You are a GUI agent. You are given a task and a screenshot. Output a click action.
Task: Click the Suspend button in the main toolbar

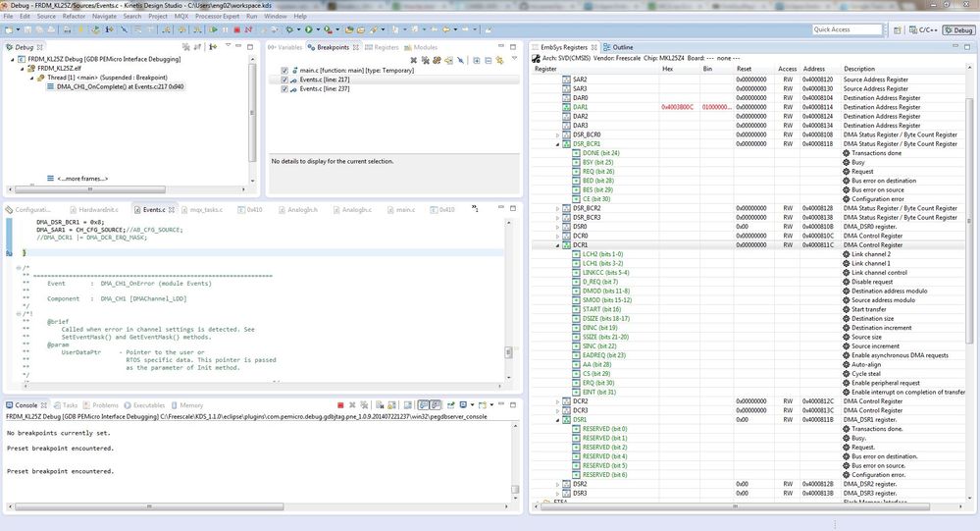[225, 29]
